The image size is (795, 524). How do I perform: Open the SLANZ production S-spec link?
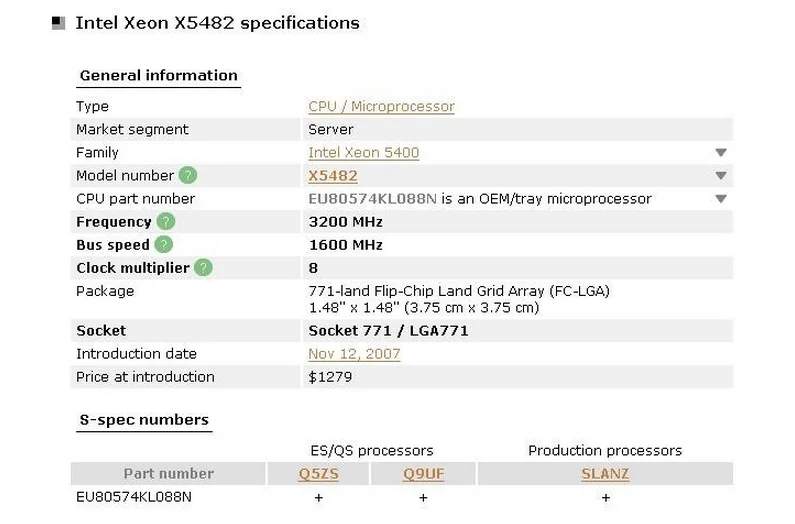click(605, 474)
